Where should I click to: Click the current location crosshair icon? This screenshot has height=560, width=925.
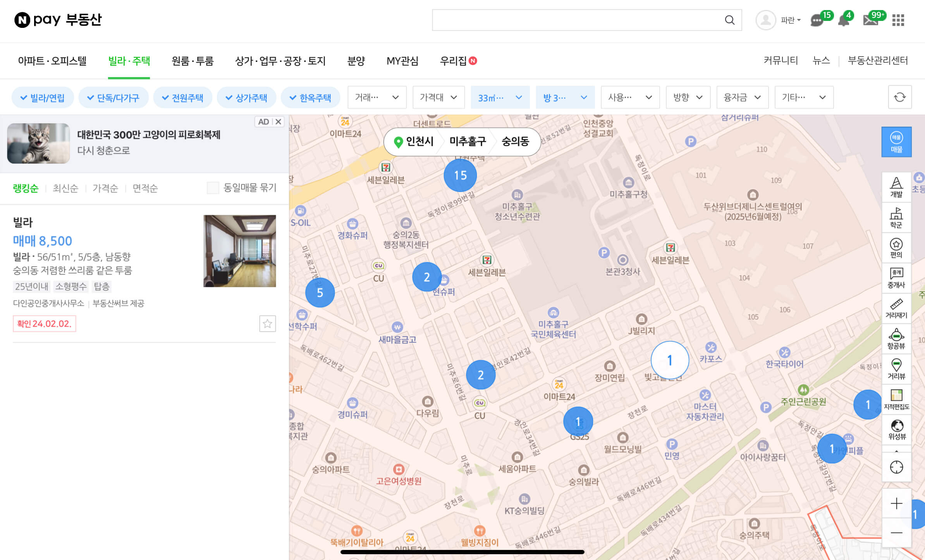tap(896, 467)
